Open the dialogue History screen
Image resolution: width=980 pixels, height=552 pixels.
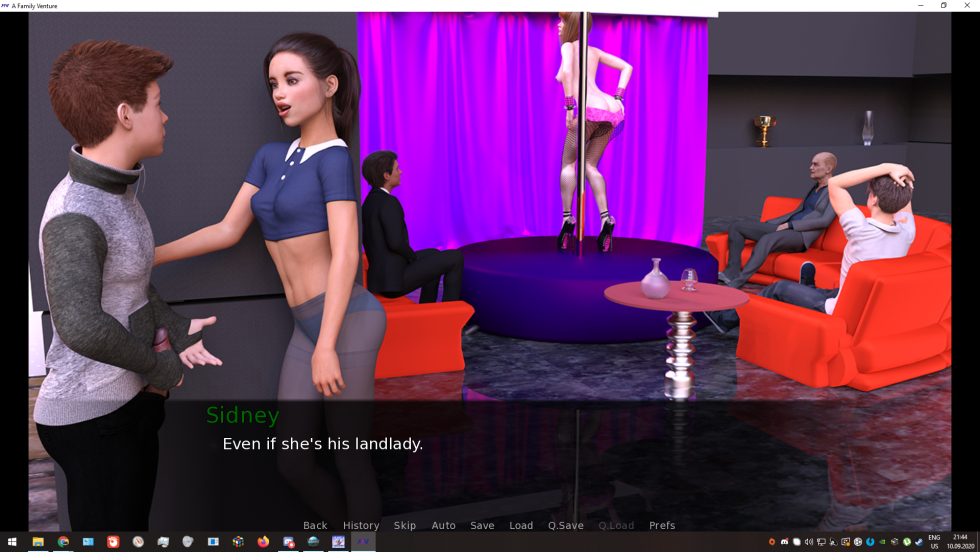tap(361, 525)
